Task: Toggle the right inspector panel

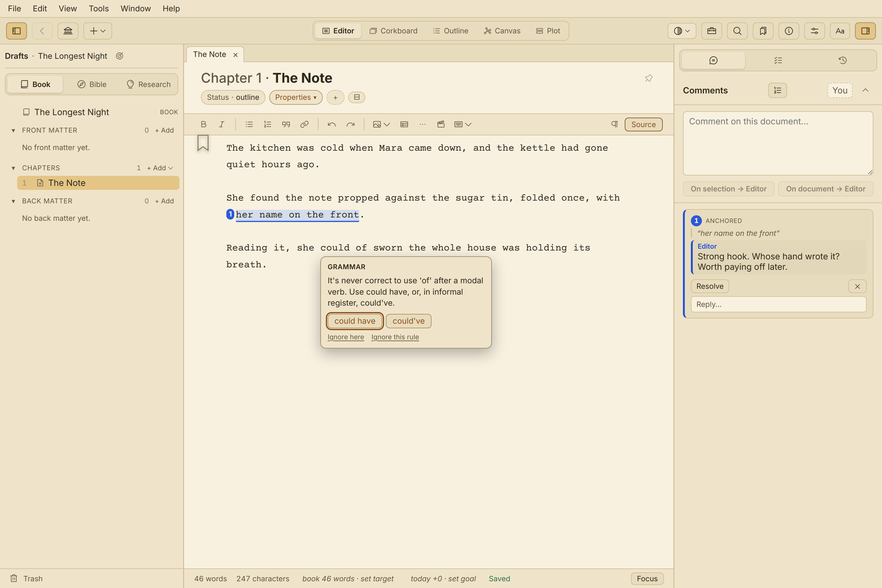Action: click(865, 31)
